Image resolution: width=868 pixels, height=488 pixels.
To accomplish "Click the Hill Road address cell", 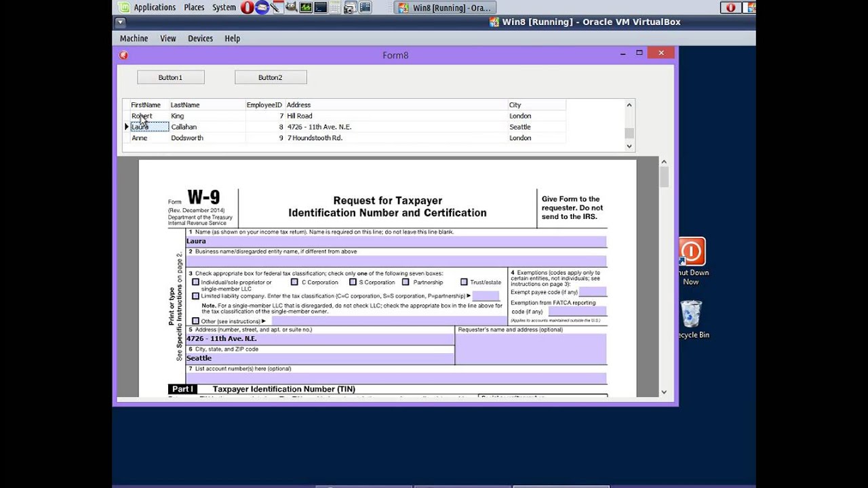I will point(396,116).
